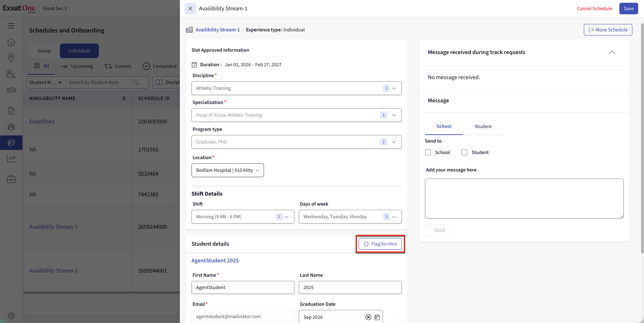Click the briefcase icon in sidebar
The width and height of the screenshot is (644, 323).
[11, 179]
